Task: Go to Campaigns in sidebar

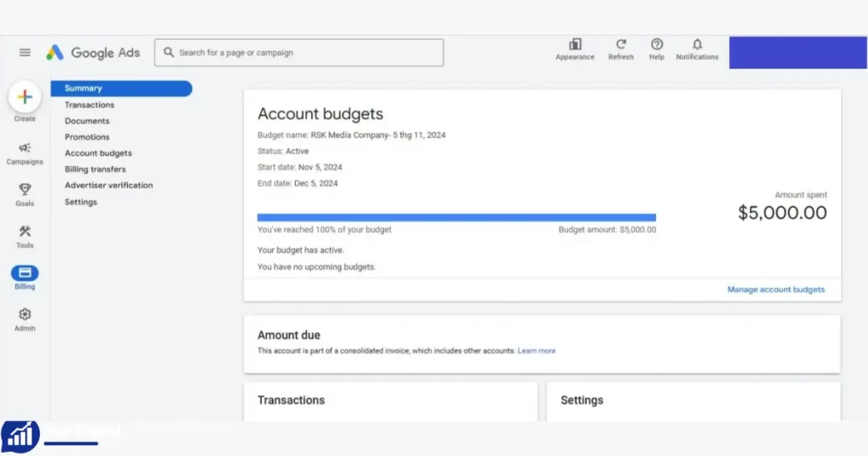Action: (25, 153)
